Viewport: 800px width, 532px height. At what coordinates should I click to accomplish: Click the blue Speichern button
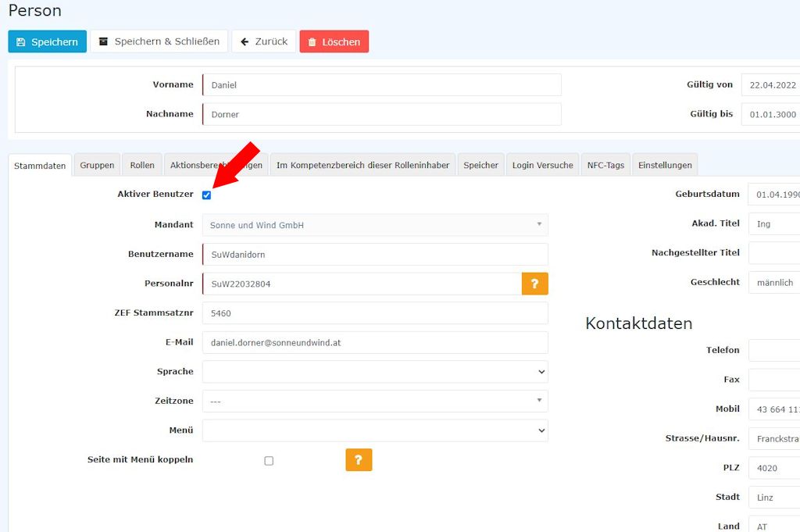click(x=47, y=41)
